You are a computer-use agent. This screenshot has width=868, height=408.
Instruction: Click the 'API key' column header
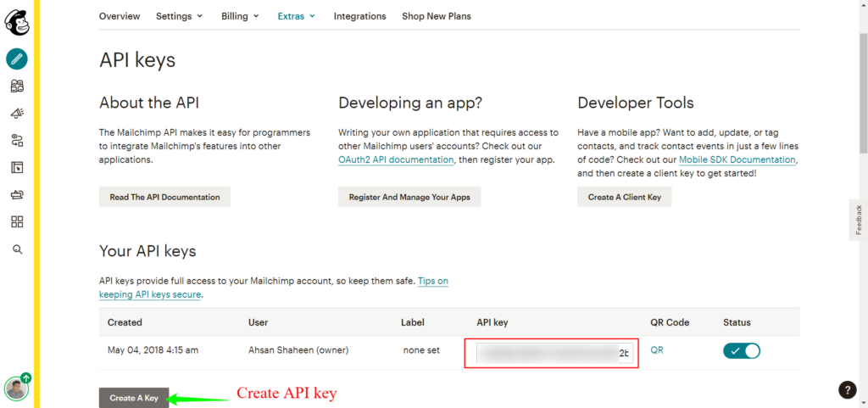tap(492, 322)
